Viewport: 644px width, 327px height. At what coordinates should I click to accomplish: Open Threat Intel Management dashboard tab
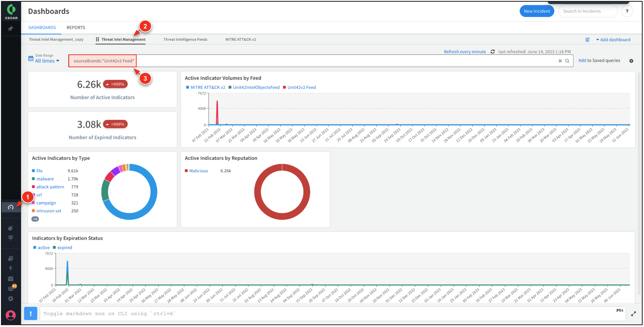click(123, 40)
